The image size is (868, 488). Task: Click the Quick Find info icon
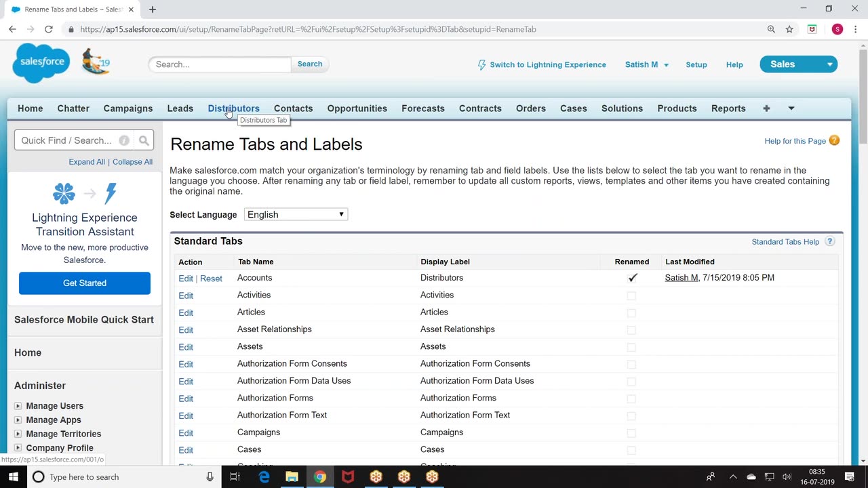click(124, 140)
